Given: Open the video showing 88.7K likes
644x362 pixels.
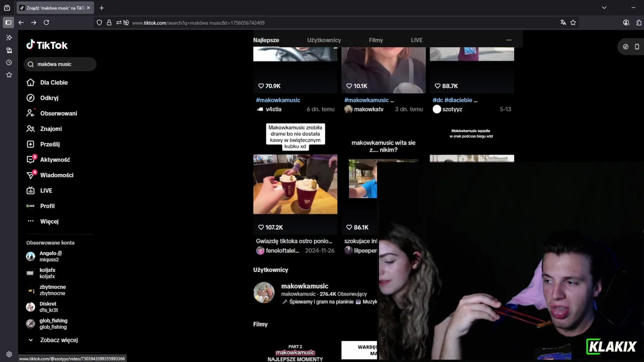Looking at the screenshot, I should pos(472,70).
